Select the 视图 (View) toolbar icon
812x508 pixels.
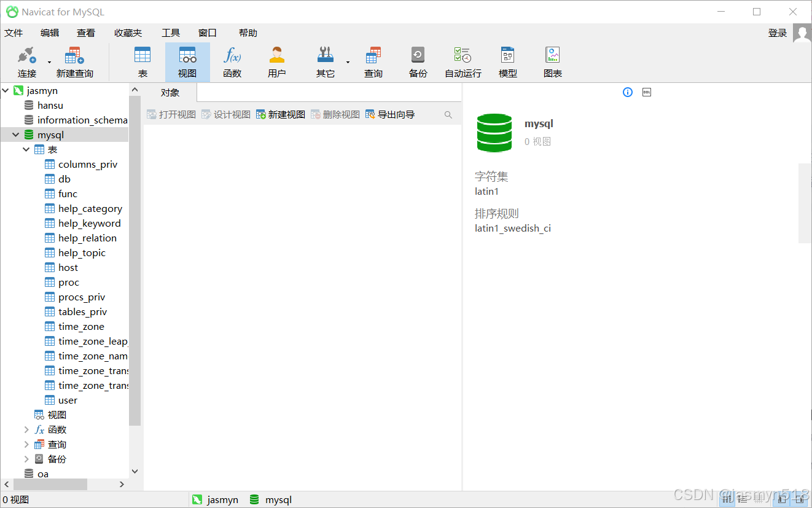tap(187, 62)
